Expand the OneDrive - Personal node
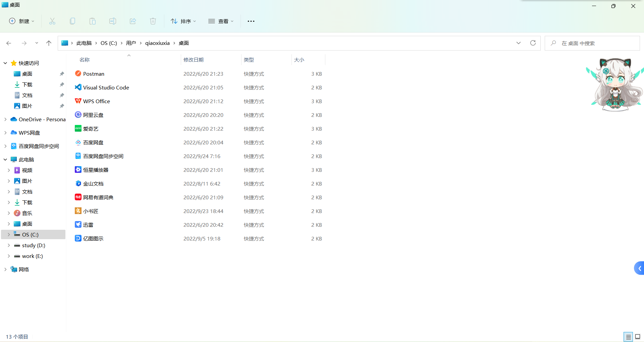The height and width of the screenshot is (342, 644). pos(5,119)
